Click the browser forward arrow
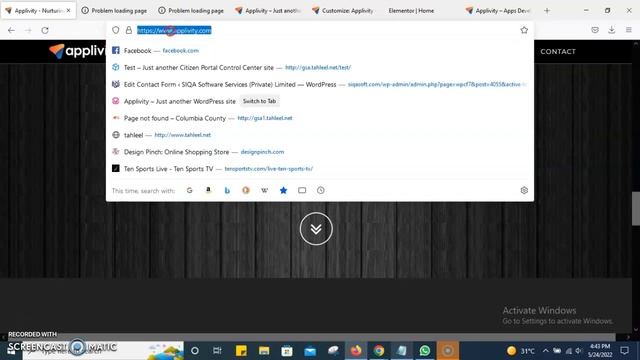 coord(28,30)
